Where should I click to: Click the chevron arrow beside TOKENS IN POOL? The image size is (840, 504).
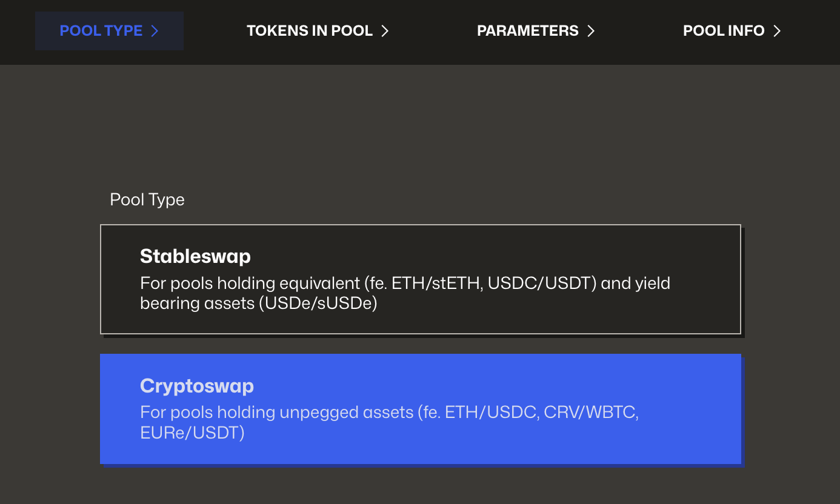click(384, 31)
